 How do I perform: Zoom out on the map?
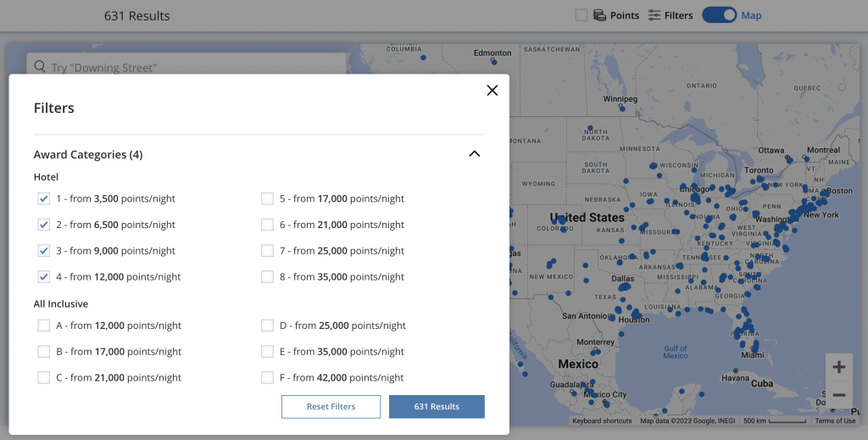click(x=838, y=395)
